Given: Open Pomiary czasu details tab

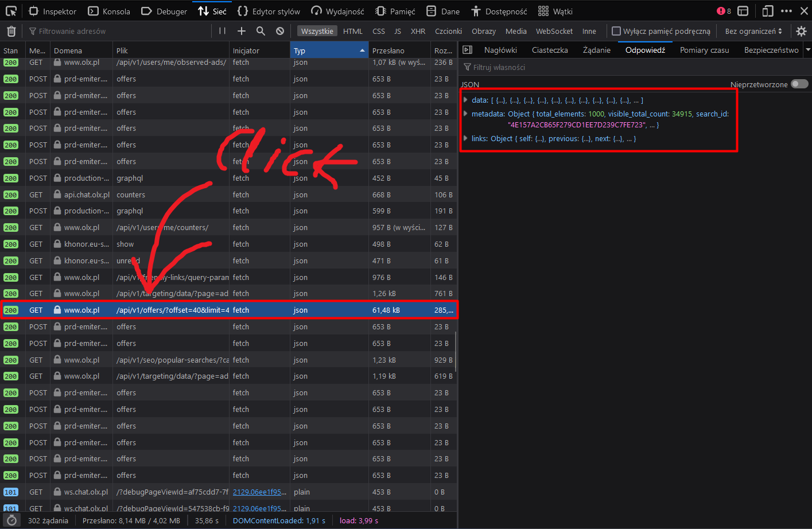Looking at the screenshot, I should 704,50.
